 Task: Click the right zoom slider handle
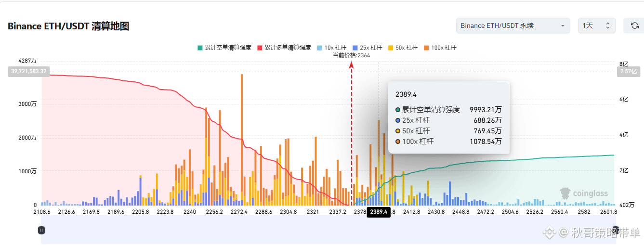[x=616, y=230]
